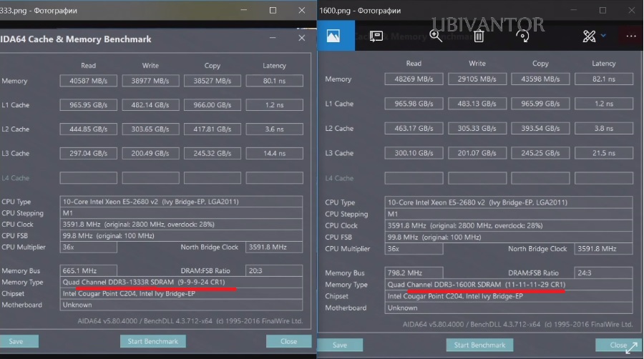Select L2 Cache Read 463.17 GB/s
This screenshot has width=644, height=359.
tap(414, 129)
